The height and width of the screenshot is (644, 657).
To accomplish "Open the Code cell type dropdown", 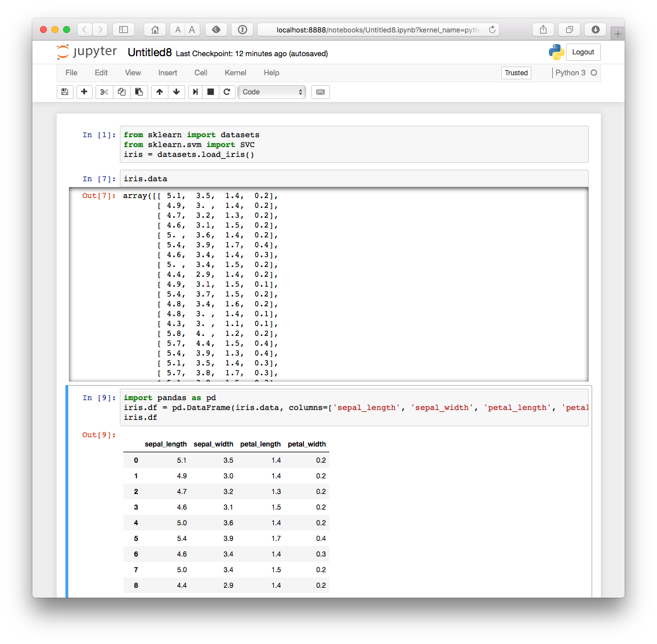I will pyautogui.click(x=272, y=92).
